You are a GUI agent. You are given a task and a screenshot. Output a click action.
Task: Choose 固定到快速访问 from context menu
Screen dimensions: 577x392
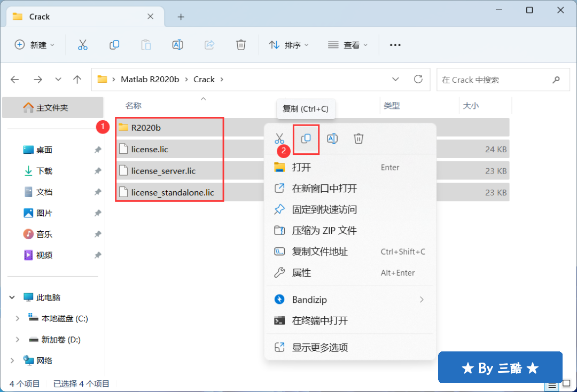(350, 209)
